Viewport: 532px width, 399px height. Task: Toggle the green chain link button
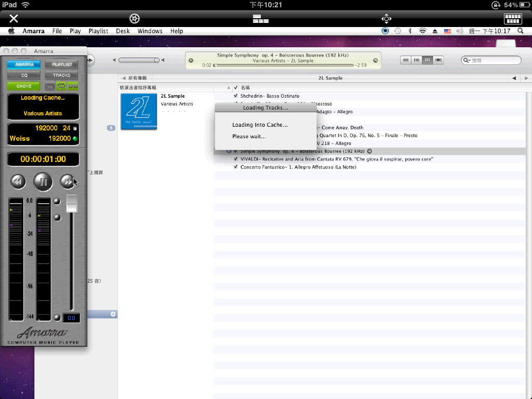[73, 86]
